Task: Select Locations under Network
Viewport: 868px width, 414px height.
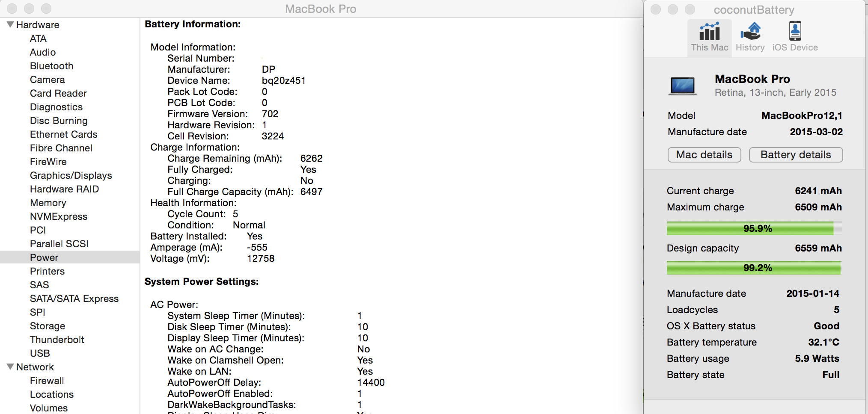Action: click(x=52, y=394)
